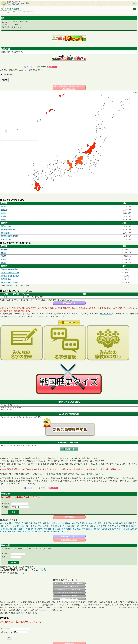
Task: Open the 名字博士と愛ちゃんのおもしろコラム banner
Action: pyautogui.click(x=69, y=58)
